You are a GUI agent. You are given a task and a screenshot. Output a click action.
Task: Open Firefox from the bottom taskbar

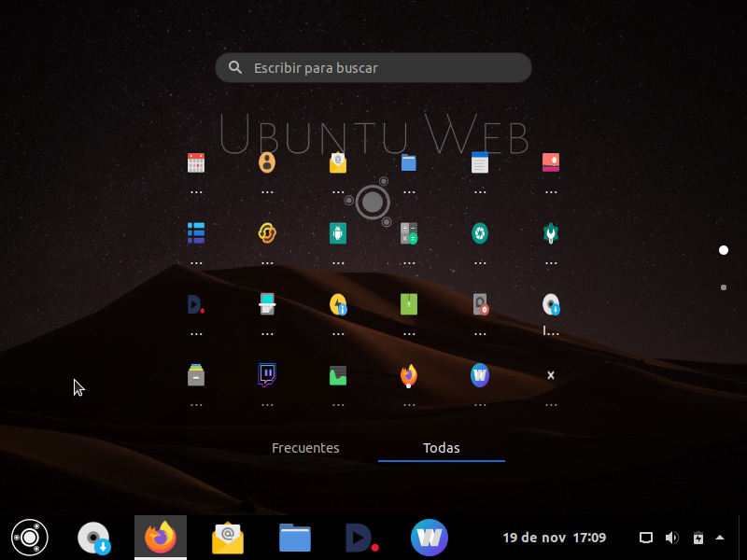pos(160,537)
